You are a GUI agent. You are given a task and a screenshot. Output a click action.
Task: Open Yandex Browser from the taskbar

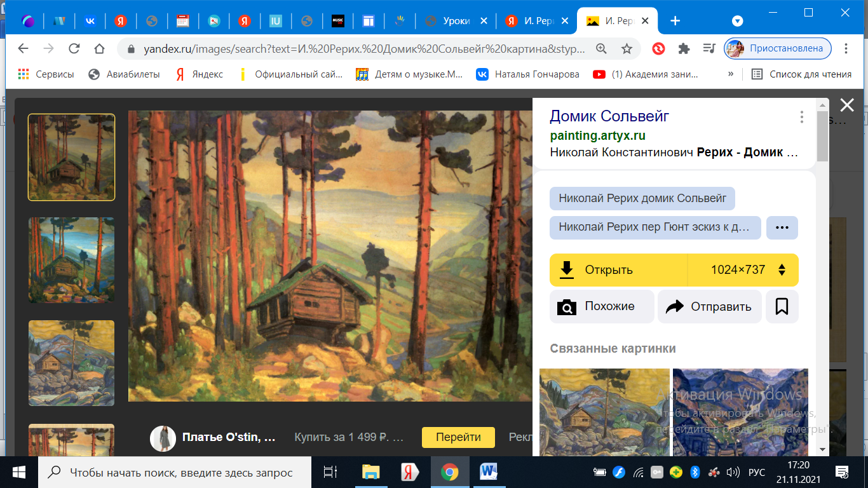click(x=410, y=472)
